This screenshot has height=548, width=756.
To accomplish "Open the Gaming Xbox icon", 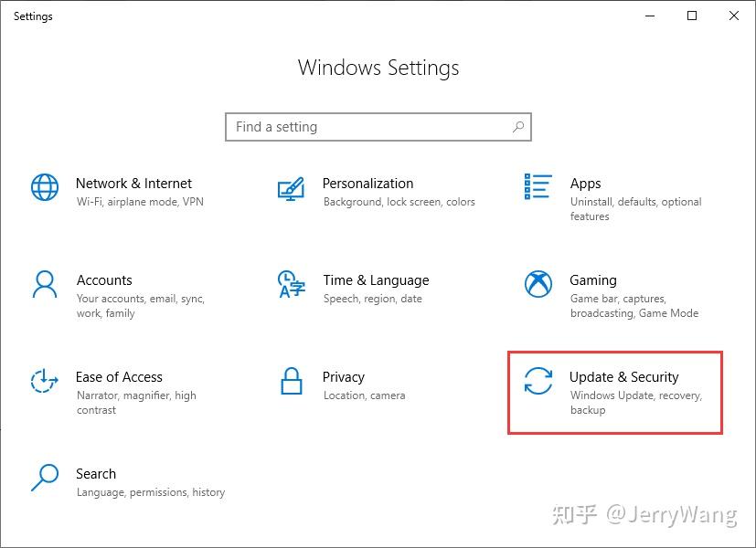I will [538, 284].
